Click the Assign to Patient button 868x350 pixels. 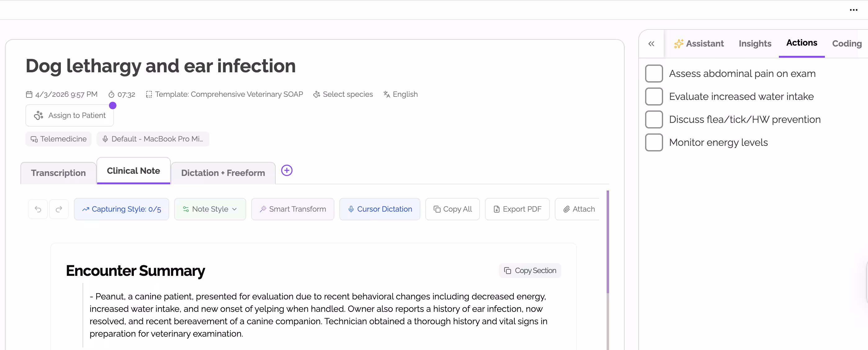pos(70,115)
